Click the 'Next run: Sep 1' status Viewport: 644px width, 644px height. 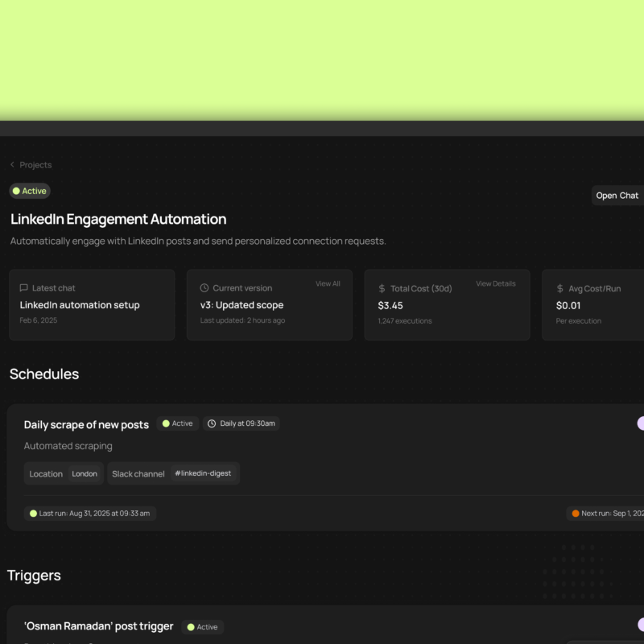click(x=605, y=514)
